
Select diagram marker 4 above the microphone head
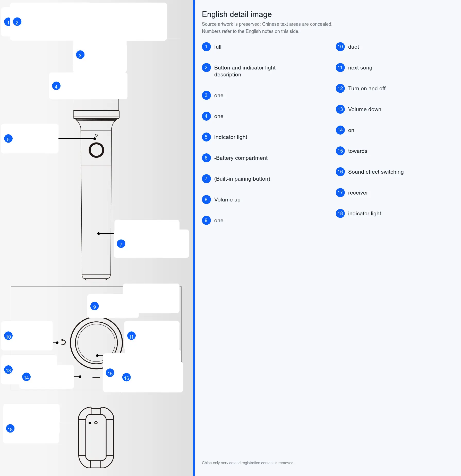pyautogui.click(x=56, y=86)
